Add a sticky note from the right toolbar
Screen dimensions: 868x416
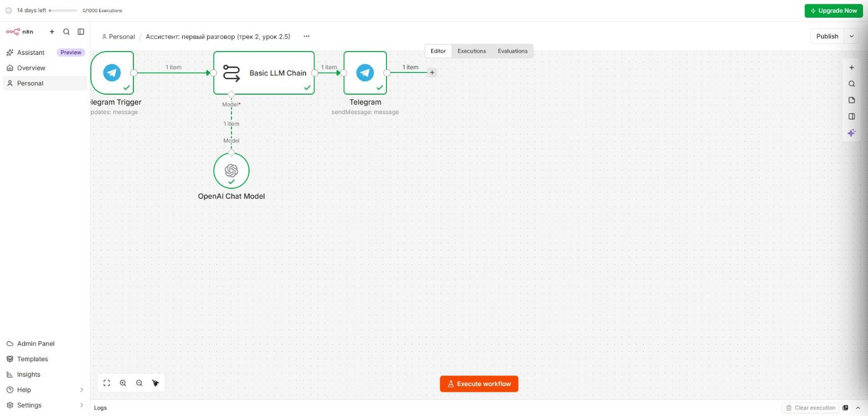point(851,100)
